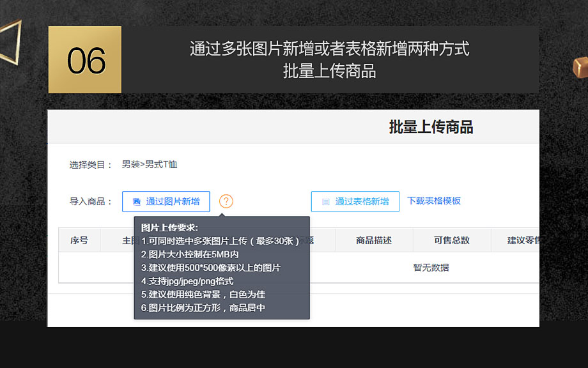Screen dimensions: 588x368
Task: Click the 暂无数据 empty table placeholder
Action: pyautogui.click(x=431, y=268)
